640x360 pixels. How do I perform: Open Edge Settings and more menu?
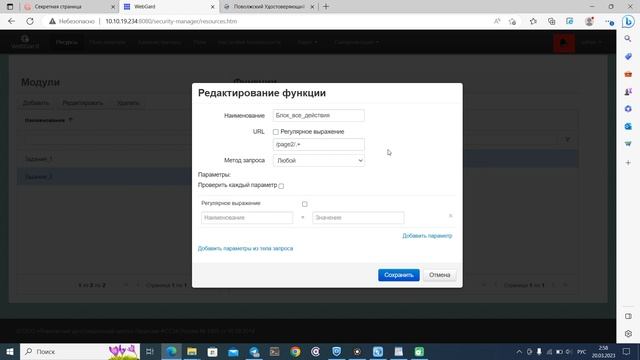point(609,21)
